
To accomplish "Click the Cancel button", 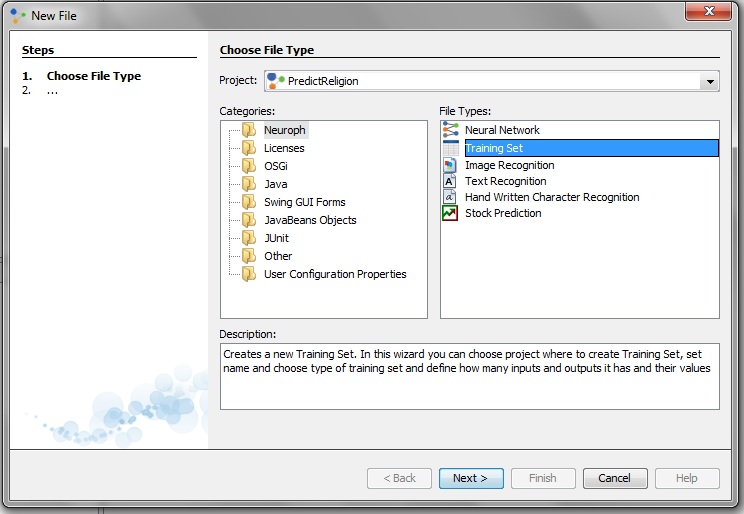I will click(615, 478).
